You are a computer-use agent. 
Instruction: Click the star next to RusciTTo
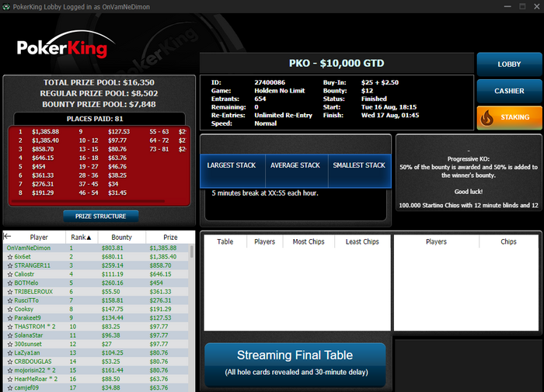tap(9, 300)
